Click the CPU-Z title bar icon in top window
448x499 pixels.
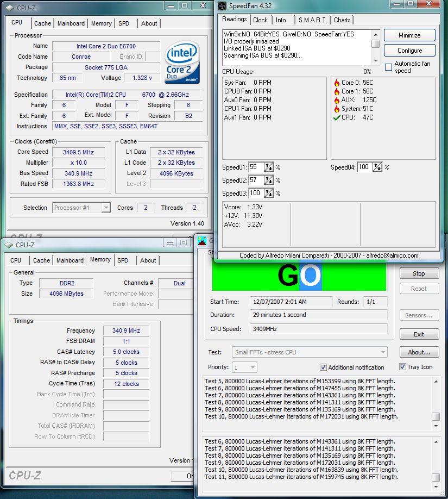tap(10, 8)
